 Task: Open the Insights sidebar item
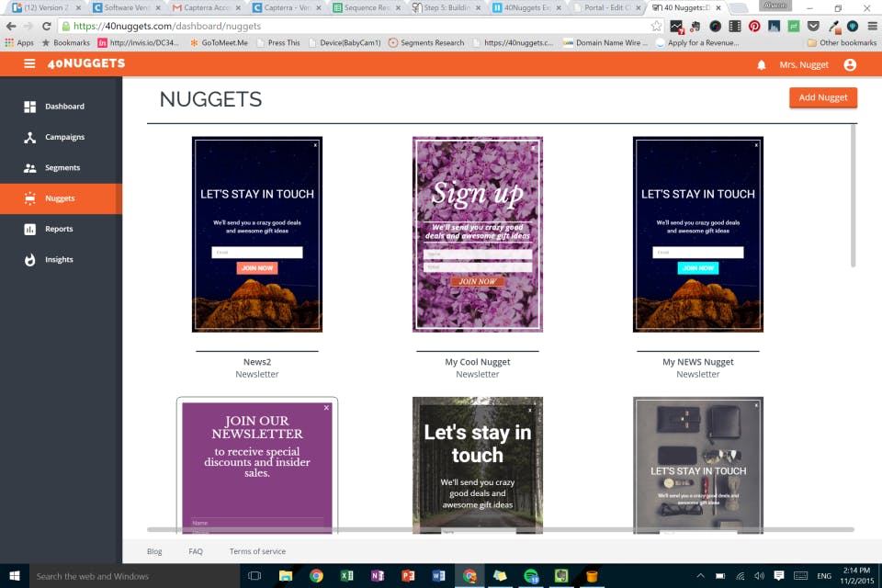pyautogui.click(x=61, y=259)
